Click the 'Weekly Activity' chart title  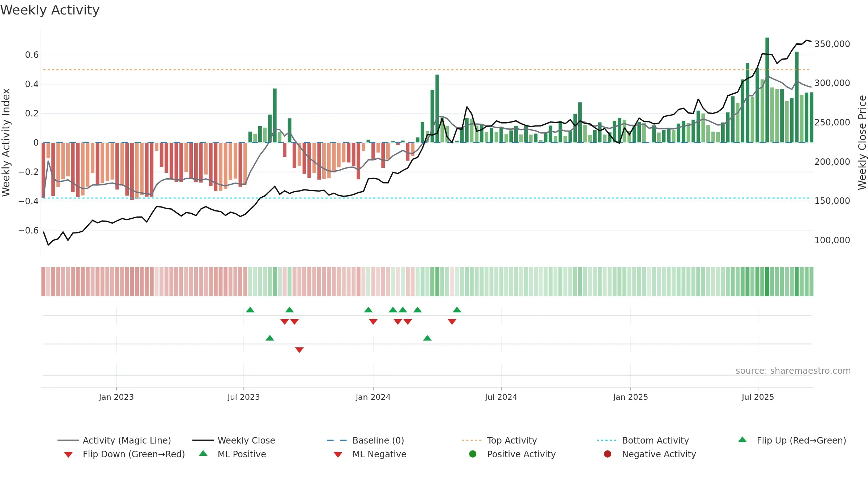(50, 10)
